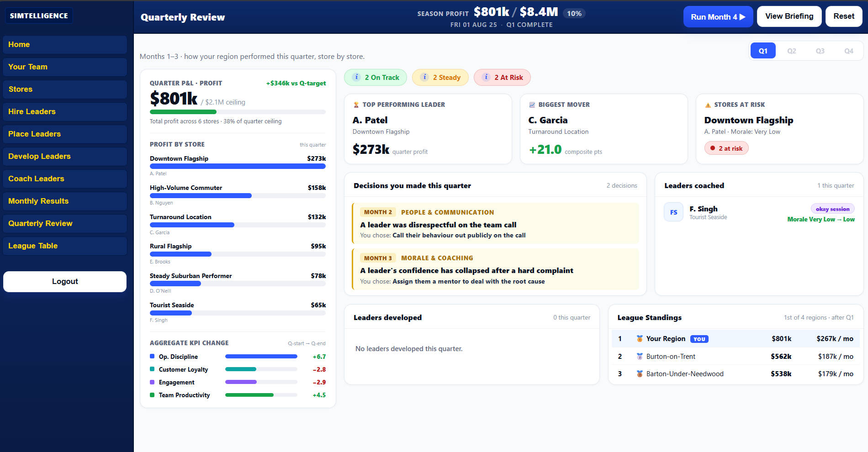Click the teal Customer Loyalty legend square

pos(152,369)
